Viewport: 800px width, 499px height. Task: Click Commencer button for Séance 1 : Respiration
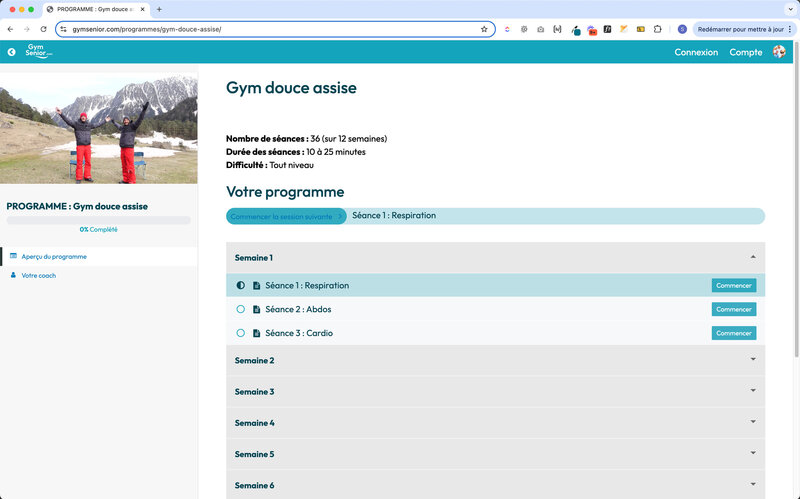734,285
